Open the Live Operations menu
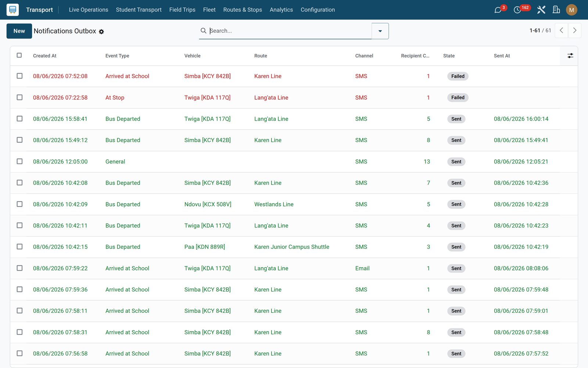This screenshot has height=368, width=588. [x=89, y=10]
